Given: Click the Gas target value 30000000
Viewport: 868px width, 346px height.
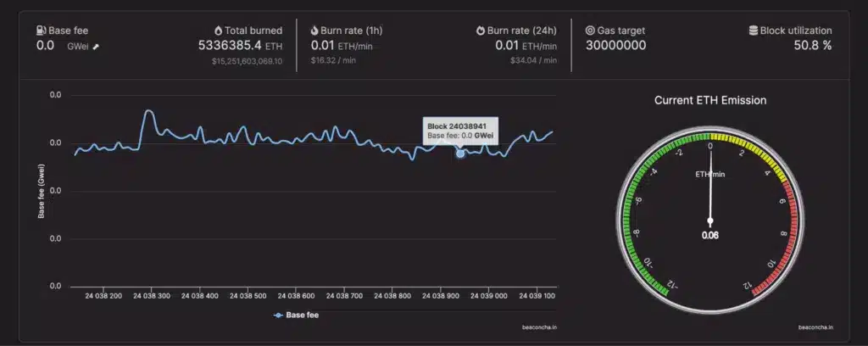Looking at the screenshot, I should tap(615, 45).
